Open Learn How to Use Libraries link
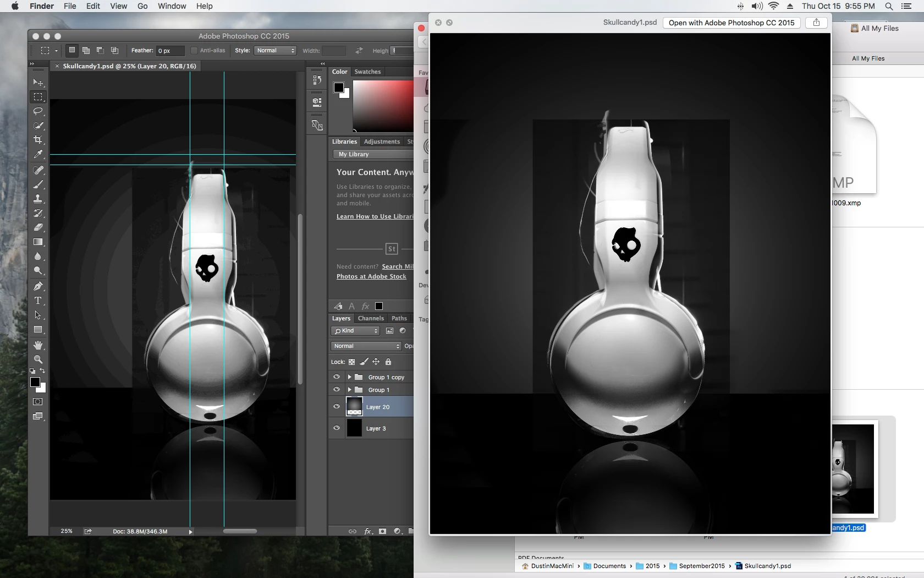Screen dimensions: 924x578 pyautogui.click(x=375, y=216)
